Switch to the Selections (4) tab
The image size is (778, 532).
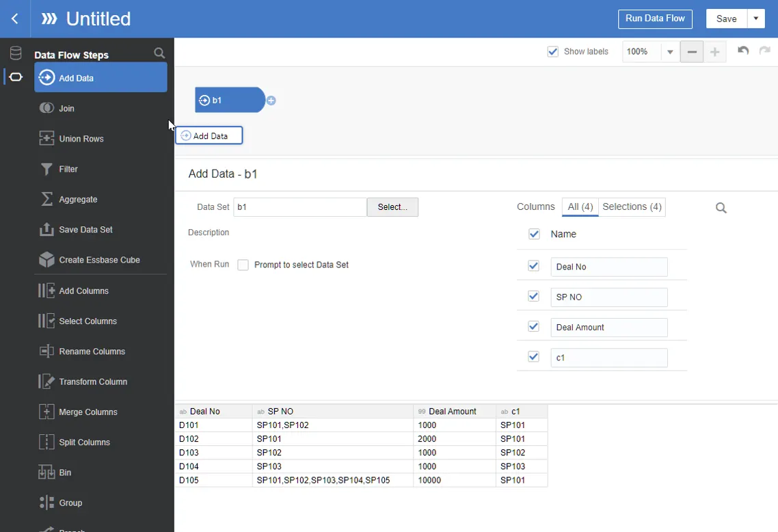(x=632, y=207)
